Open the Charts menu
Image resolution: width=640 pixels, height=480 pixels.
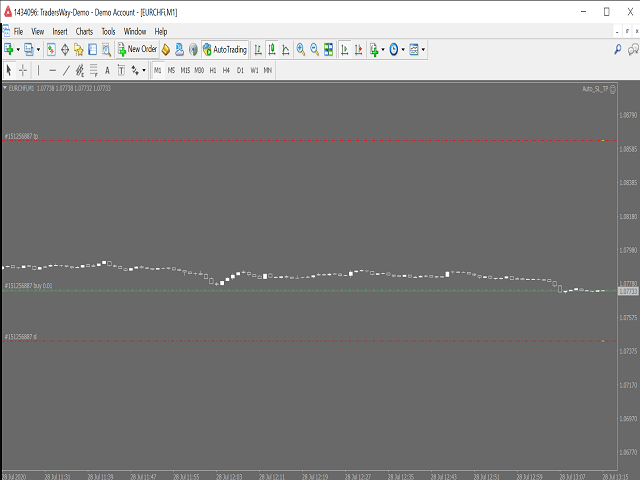[84, 31]
